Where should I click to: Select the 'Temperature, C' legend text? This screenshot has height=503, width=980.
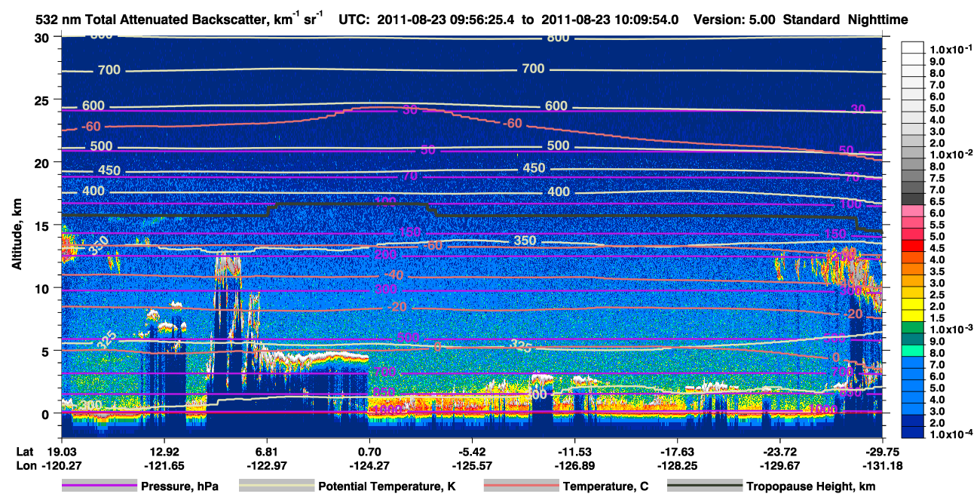point(605,486)
